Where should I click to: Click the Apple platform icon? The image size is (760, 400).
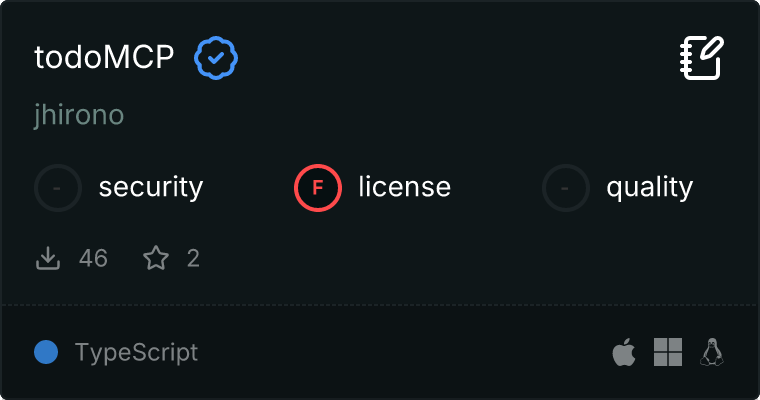pyautogui.click(x=624, y=352)
